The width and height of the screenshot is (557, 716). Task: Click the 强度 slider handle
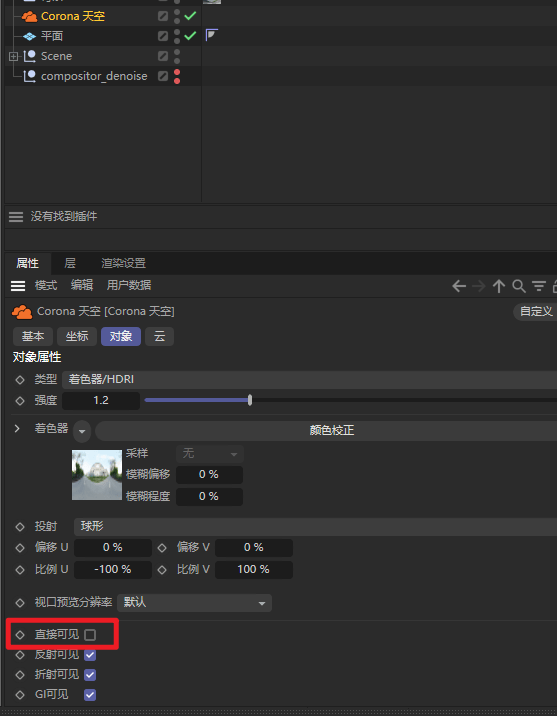point(250,400)
